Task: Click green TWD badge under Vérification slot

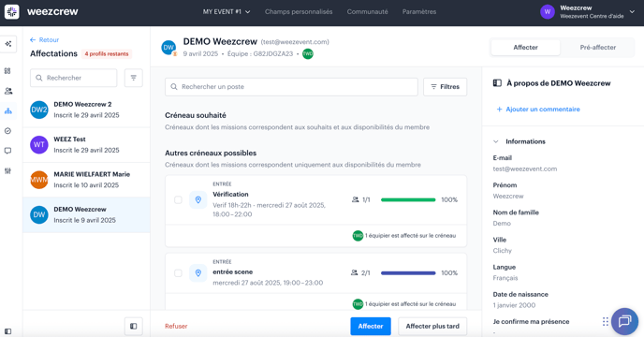Action: coord(358,236)
